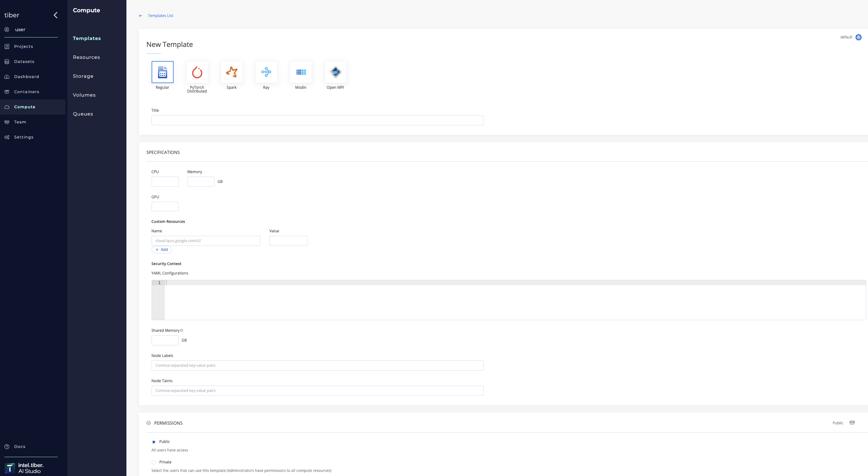The width and height of the screenshot is (868, 476).
Task: Select the Regular template type icon
Action: point(162,72)
